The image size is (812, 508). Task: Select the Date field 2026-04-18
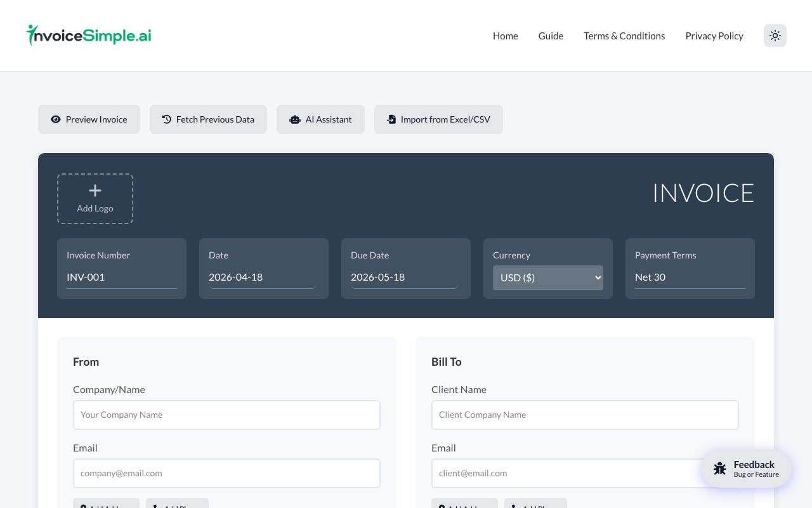[x=263, y=277]
